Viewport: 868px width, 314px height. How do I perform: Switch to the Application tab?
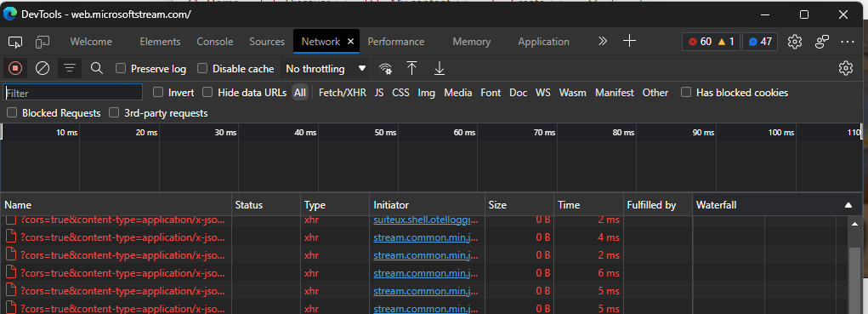coord(543,42)
